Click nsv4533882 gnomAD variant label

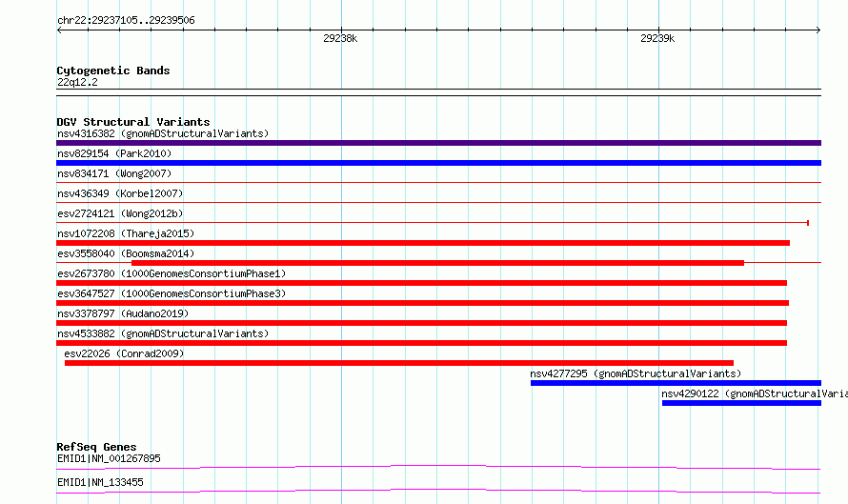[x=163, y=333]
